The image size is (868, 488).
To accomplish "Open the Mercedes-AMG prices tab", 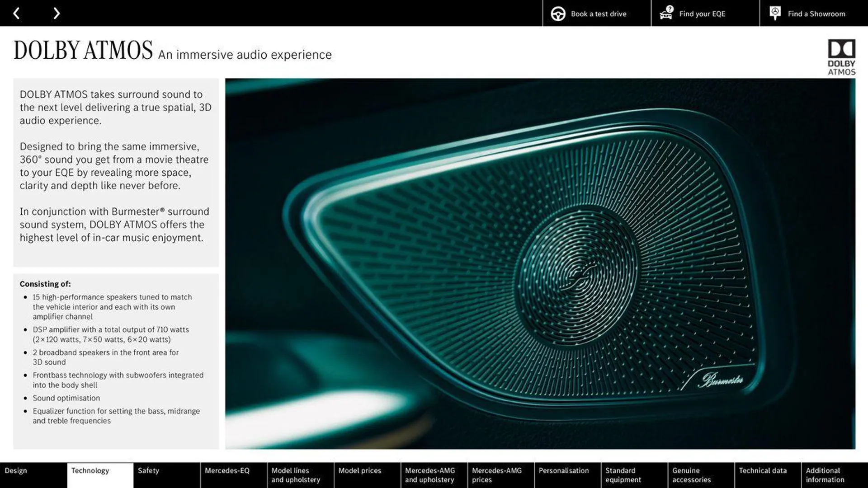I will coord(501,475).
